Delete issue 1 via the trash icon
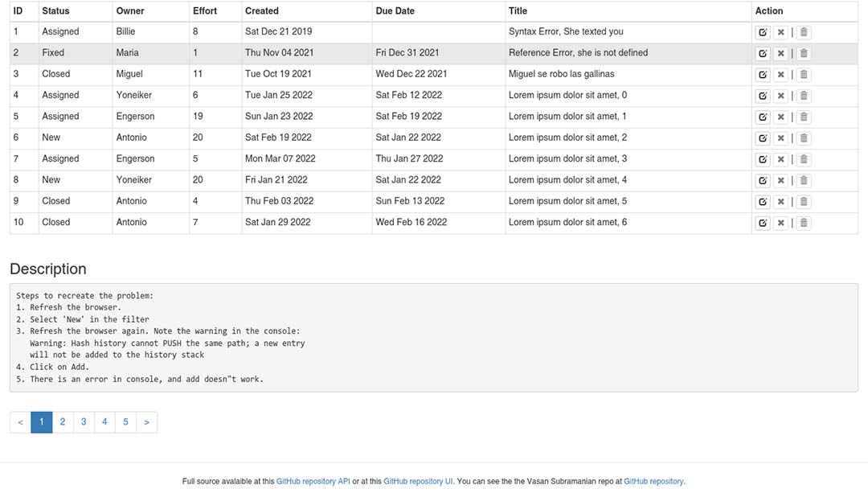This screenshot has height=493, width=868. pyautogui.click(x=804, y=33)
